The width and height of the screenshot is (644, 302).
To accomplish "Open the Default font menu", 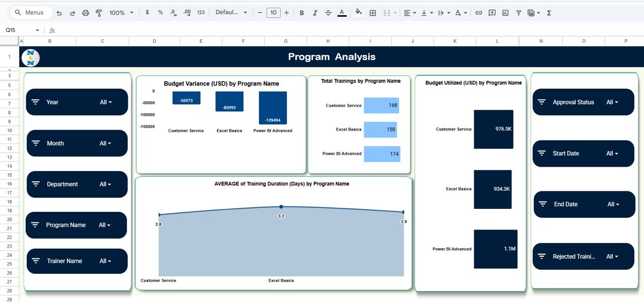I will click(231, 13).
